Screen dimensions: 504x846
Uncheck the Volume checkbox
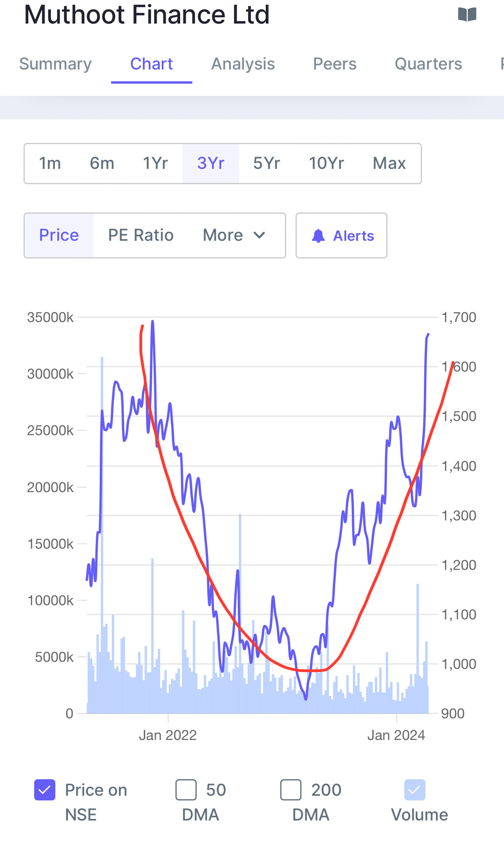pos(415,790)
